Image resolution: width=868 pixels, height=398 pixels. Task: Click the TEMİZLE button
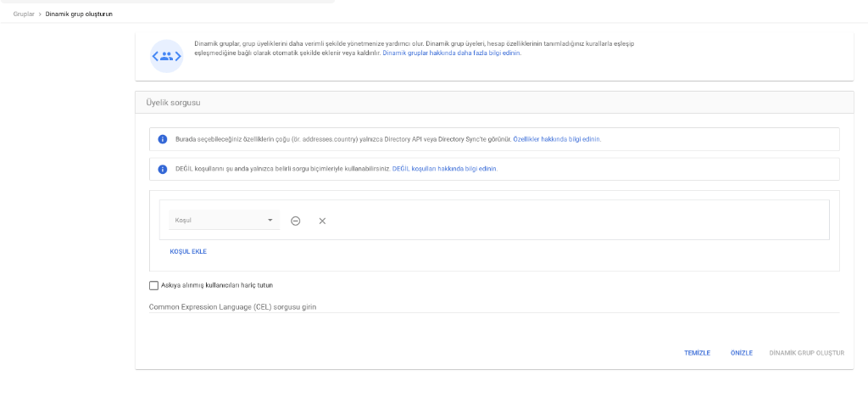pos(697,353)
